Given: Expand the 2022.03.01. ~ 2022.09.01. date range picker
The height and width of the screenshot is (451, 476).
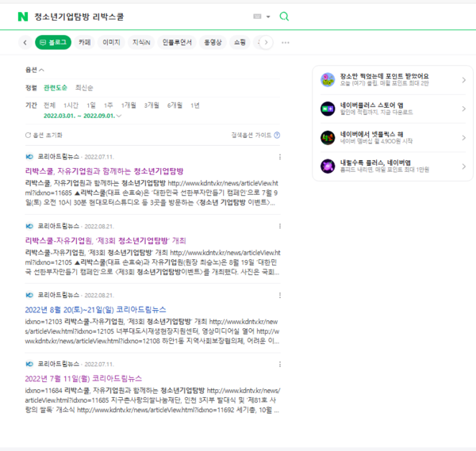Looking at the screenshot, I should pyautogui.click(x=83, y=116).
